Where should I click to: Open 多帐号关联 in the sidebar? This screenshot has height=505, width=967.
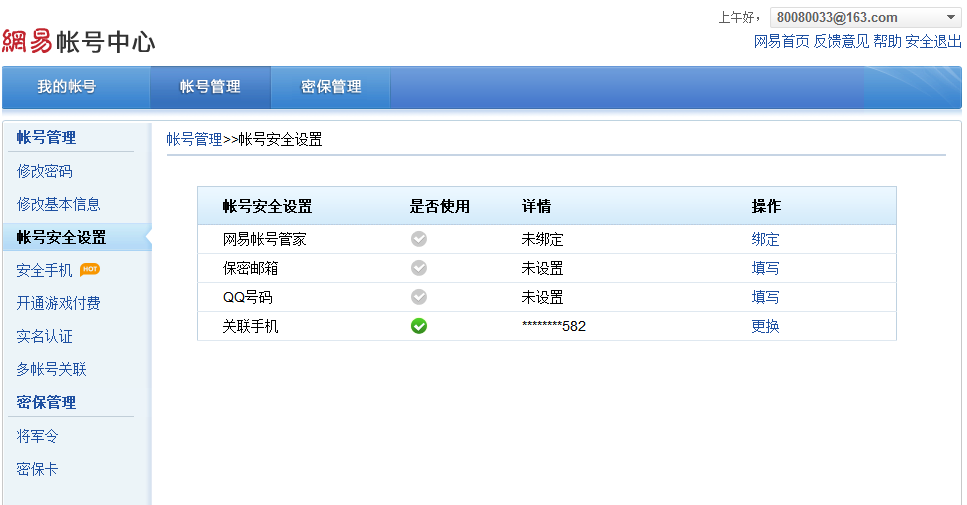coord(51,369)
